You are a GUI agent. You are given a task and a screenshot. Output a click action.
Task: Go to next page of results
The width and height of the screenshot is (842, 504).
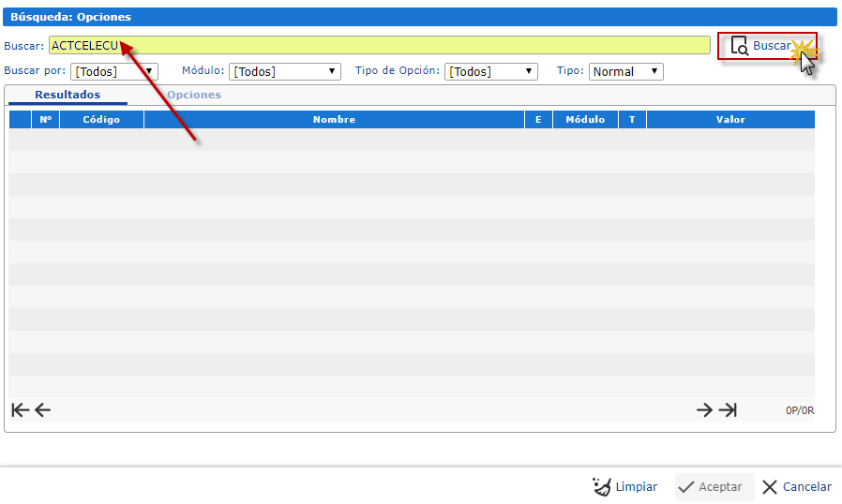[x=704, y=410]
